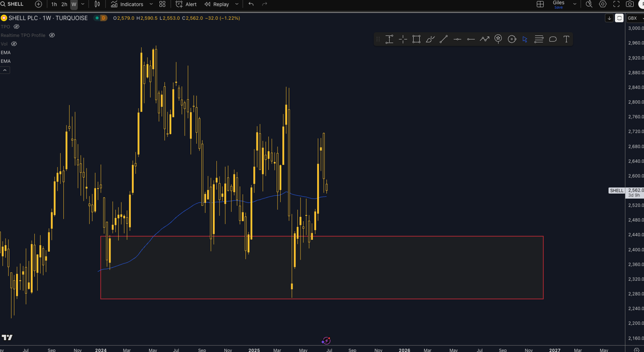
Task: Select the Measure tool in drawing toolbar
Action: pyautogui.click(x=389, y=39)
